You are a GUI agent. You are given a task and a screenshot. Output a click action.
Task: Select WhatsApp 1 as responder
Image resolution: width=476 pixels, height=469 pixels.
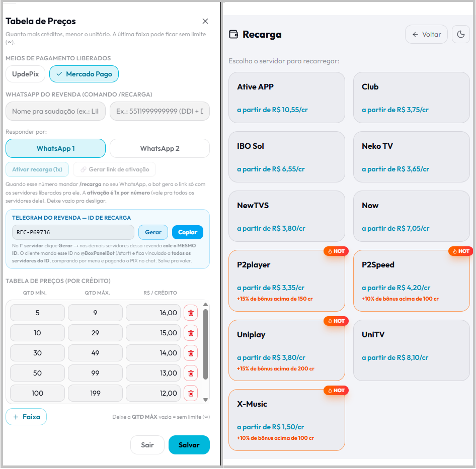55,148
